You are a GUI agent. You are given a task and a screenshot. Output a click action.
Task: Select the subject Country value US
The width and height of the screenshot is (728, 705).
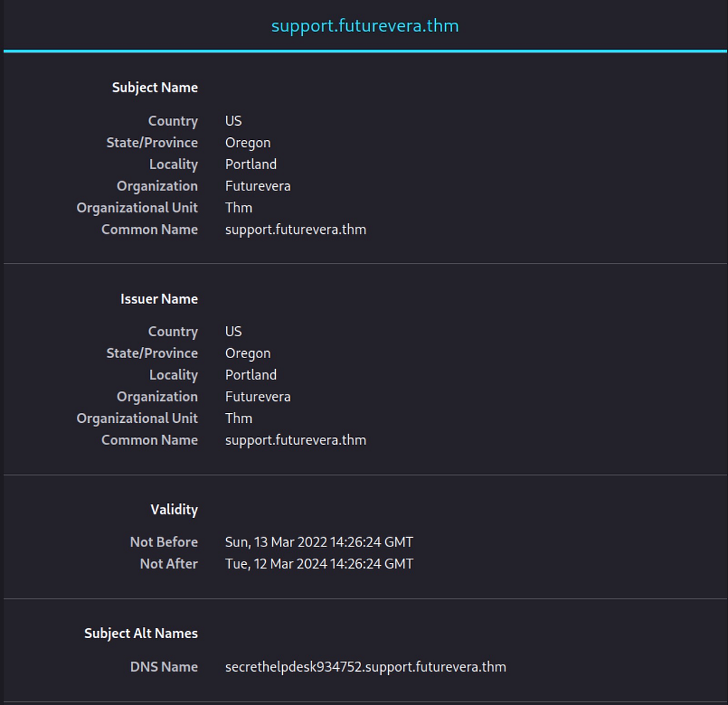click(233, 121)
